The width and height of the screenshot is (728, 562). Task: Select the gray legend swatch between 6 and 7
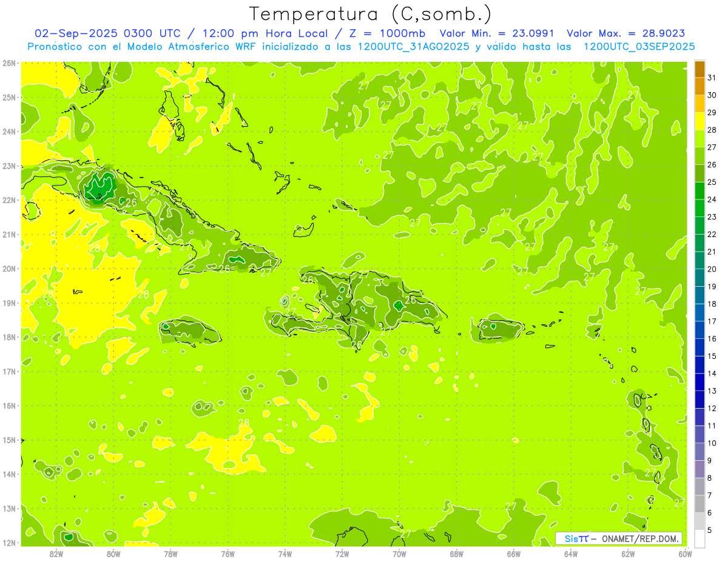tap(699, 504)
